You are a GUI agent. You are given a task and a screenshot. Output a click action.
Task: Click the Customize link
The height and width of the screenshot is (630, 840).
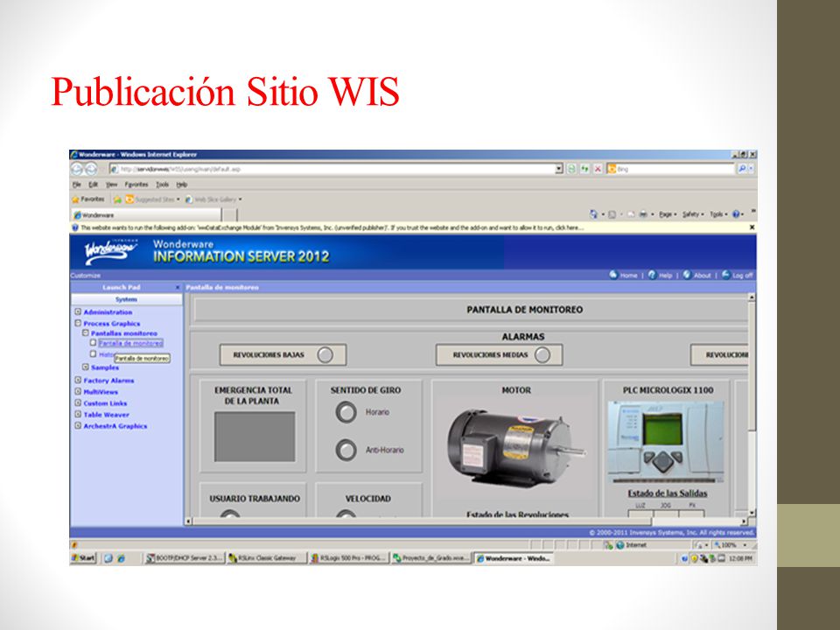86,276
